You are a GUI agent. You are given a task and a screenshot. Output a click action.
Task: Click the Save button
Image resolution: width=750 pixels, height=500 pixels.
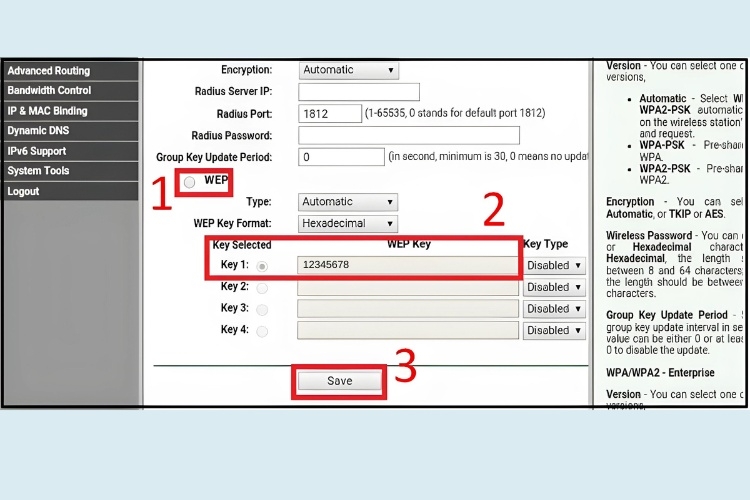point(340,381)
